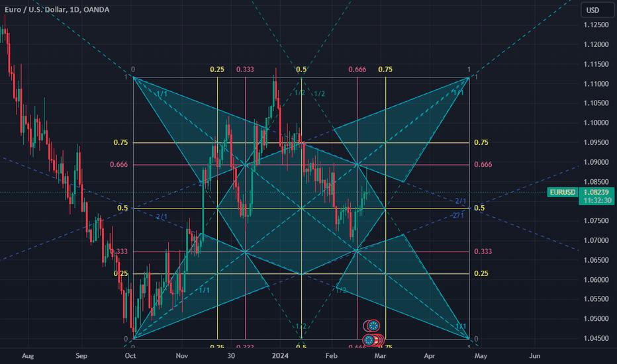Click the Mar label on the time axis
The width and height of the screenshot is (617, 364).
click(380, 356)
